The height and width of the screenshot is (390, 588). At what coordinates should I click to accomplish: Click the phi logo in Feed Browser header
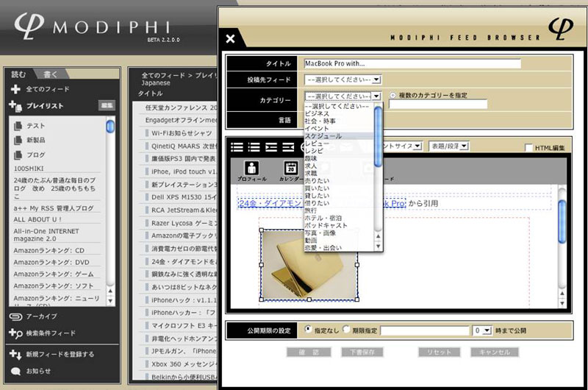(560, 27)
